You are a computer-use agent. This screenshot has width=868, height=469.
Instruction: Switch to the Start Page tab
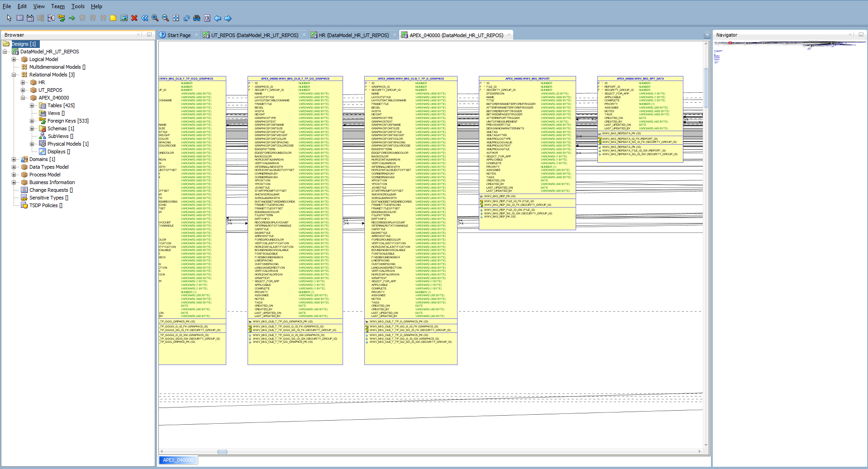click(179, 35)
